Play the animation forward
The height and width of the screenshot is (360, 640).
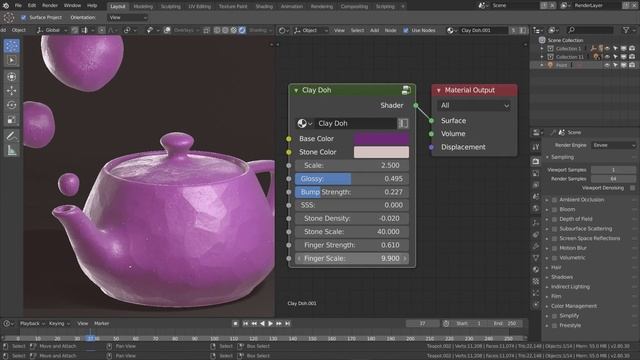[270, 323]
